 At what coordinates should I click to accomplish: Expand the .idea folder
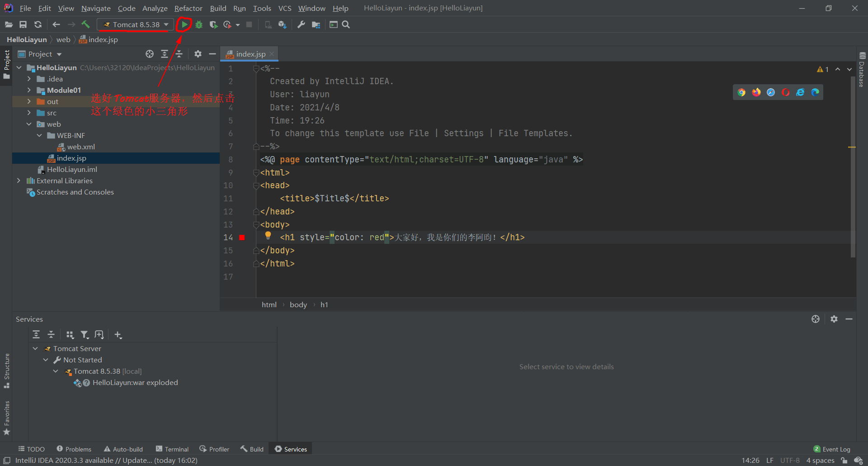tap(29, 79)
